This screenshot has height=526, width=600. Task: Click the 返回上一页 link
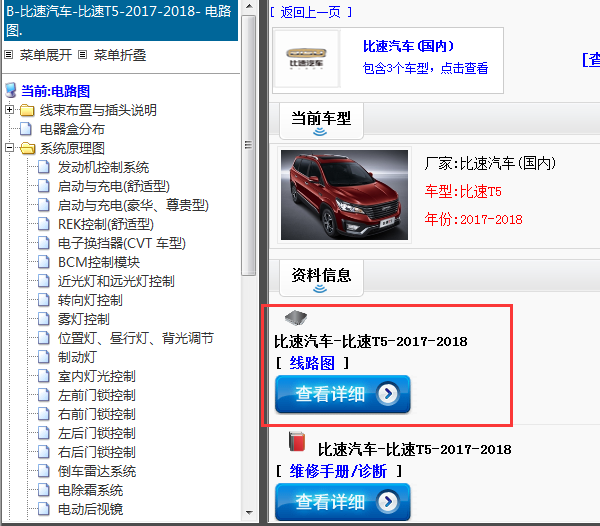pos(310,12)
